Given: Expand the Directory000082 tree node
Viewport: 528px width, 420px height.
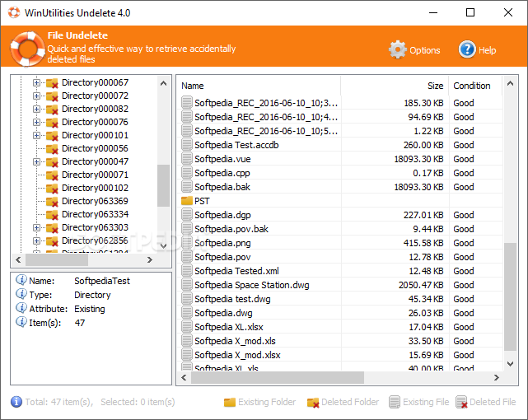Looking at the screenshot, I should click(36, 109).
